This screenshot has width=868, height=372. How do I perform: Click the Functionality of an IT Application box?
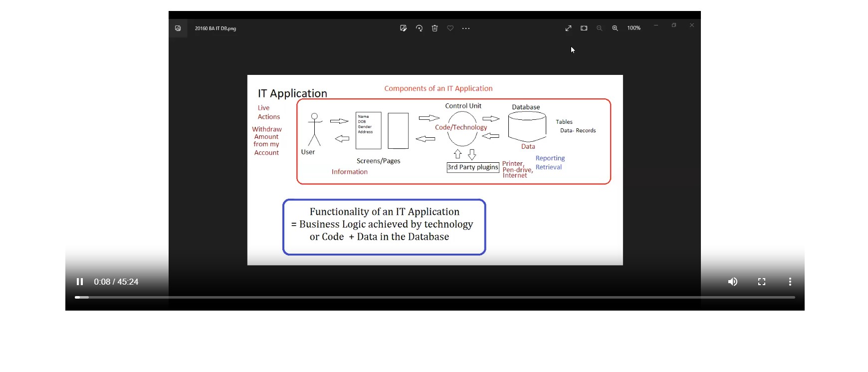[384, 227]
